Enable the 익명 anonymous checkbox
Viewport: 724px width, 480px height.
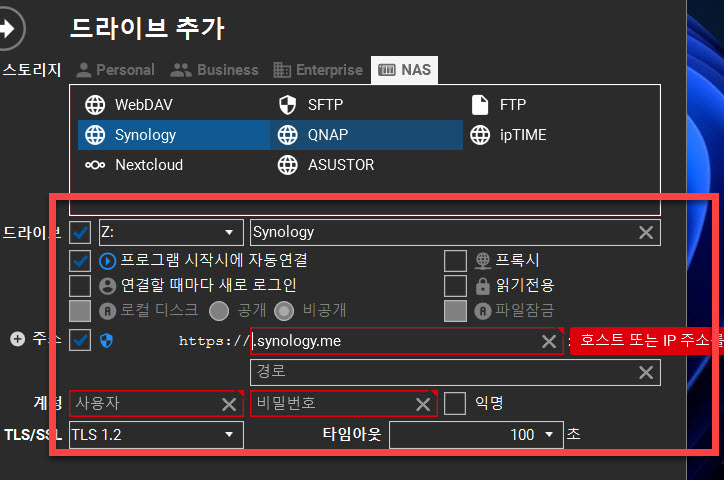(455, 404)
